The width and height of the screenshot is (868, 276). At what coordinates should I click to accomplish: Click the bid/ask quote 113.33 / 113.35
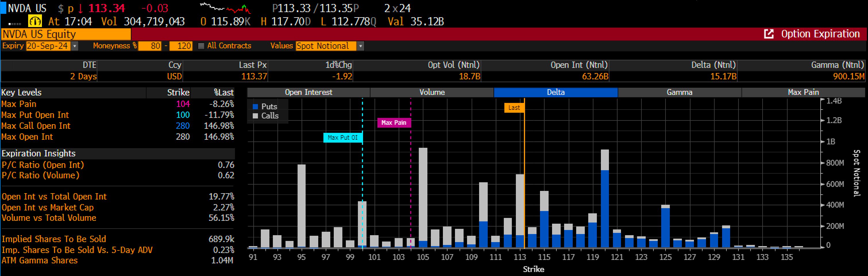[x=315, y=8]
